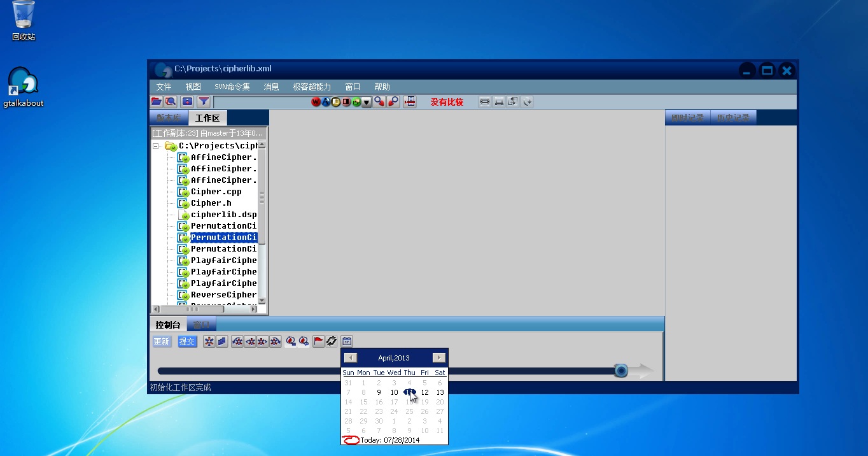Screen dimensions: 868x456
Task: Click the 初始化工作区完成 status text
Action: 180,387
